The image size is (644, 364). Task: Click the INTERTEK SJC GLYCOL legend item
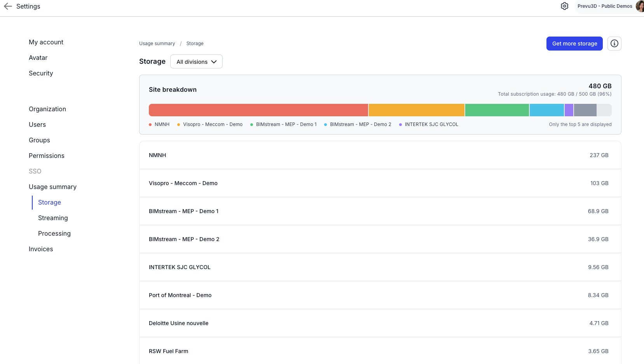pos(431,124)
